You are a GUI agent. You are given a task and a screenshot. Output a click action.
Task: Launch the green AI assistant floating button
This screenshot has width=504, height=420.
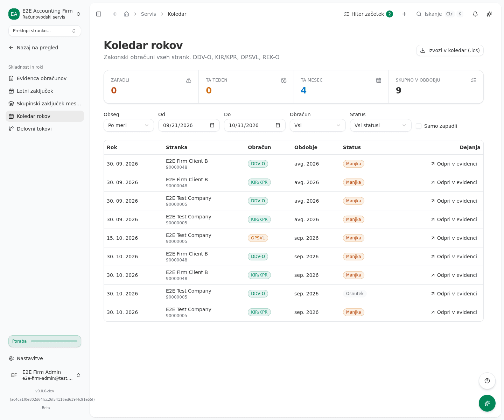[x=487, y=403]
